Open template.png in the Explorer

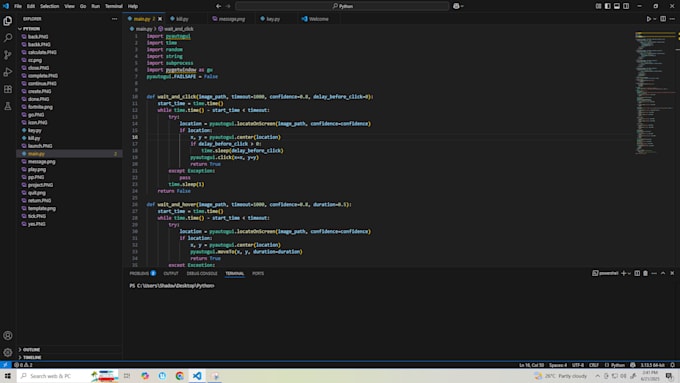point(42,209)
